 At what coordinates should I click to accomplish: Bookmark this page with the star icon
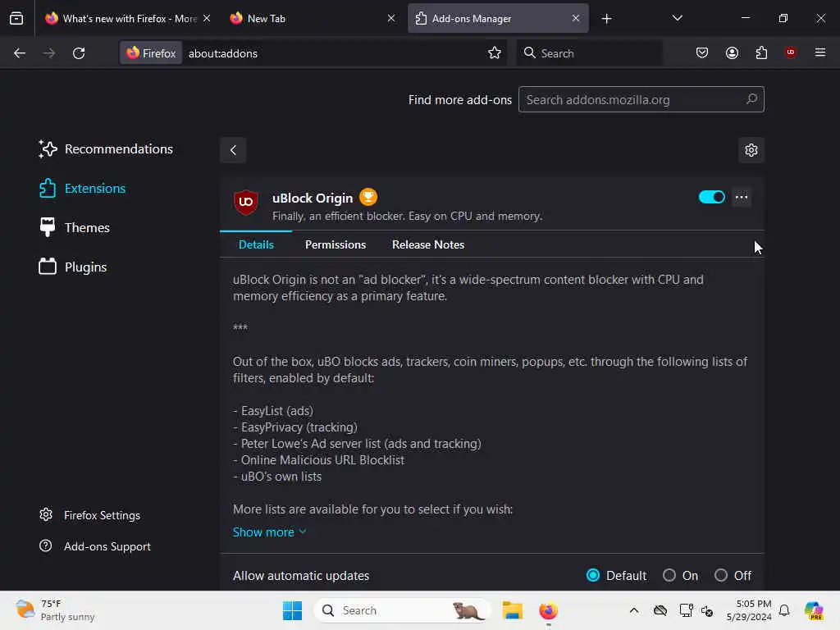pyautogui.click(x=495, y=53)
